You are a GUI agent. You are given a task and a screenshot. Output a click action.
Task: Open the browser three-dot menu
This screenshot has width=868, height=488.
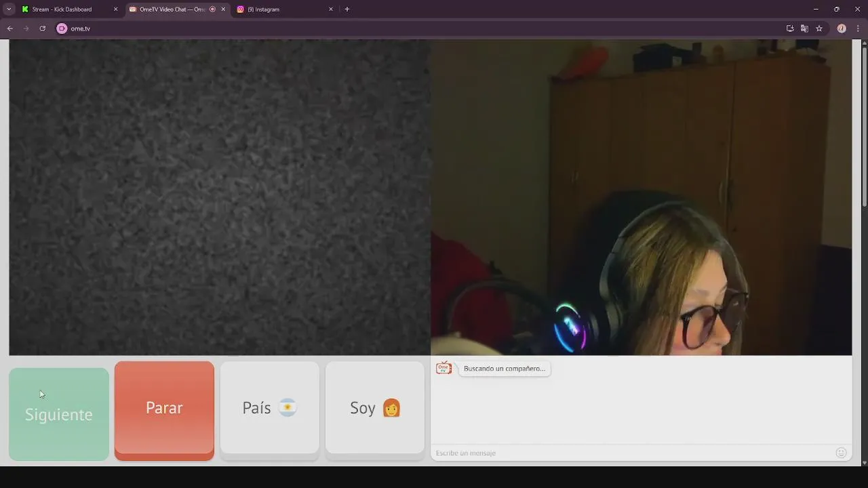pyautogui.click(x=858, y=28)
